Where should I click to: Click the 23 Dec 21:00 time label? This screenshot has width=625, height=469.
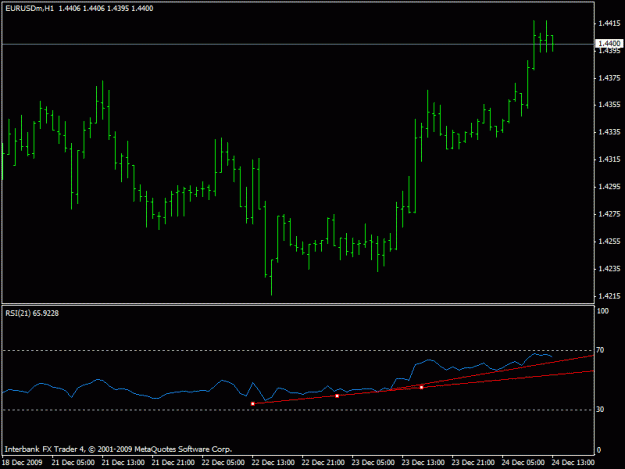click(474, 462)
